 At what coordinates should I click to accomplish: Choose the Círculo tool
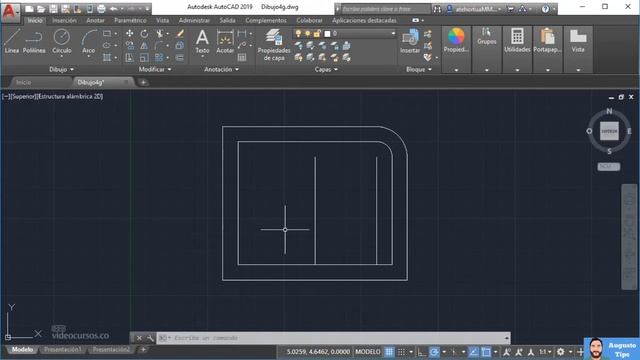62,42
